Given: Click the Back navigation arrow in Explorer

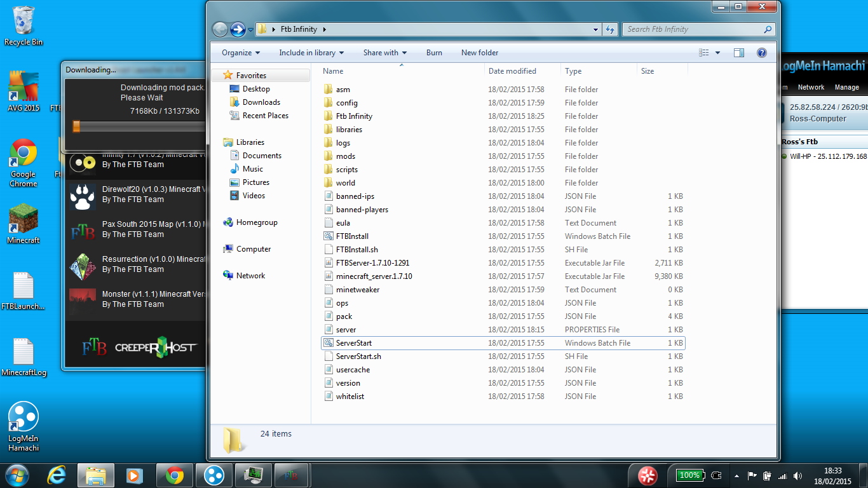Looking at the screenshot, I should point(220,29).
